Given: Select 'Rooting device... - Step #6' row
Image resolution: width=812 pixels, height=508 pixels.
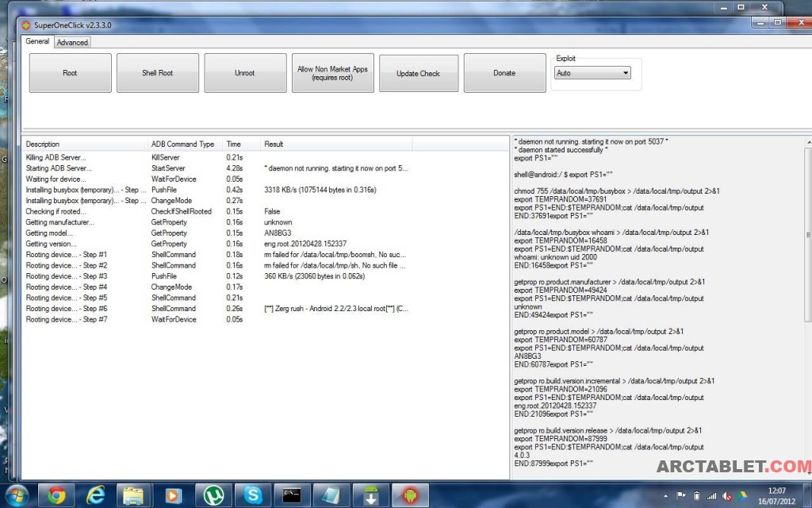Looking at the screenshot, I should coord(217,309).
